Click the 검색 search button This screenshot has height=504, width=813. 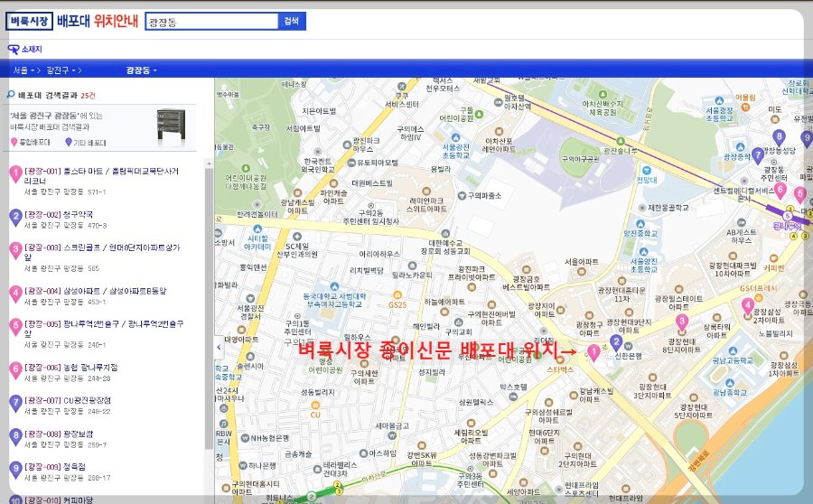point(292,22)
